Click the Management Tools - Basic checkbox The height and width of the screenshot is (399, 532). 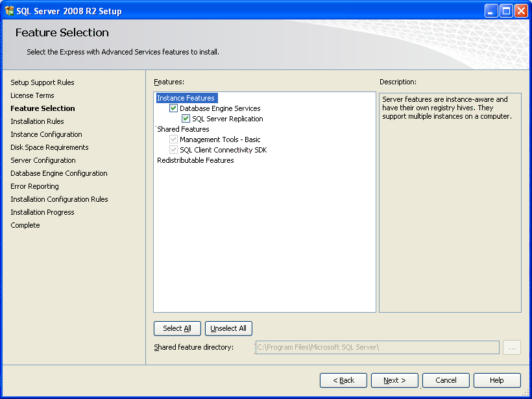point(173,139)
